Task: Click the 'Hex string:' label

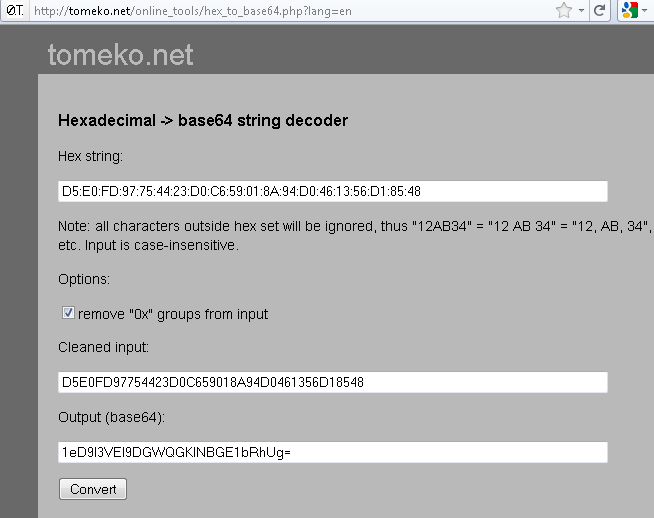Action: pyautogui.click(x=91, y=156)
